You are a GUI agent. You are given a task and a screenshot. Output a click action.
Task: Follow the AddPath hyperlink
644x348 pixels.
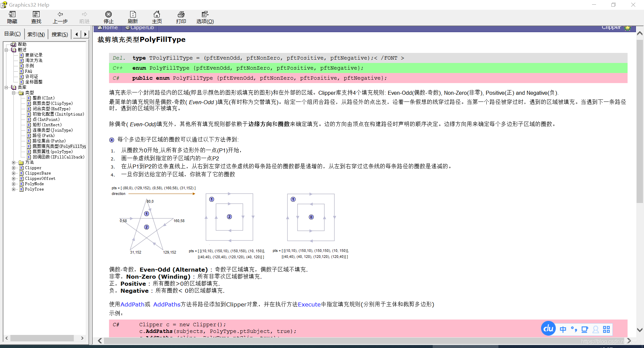click(x=132, y=304)
